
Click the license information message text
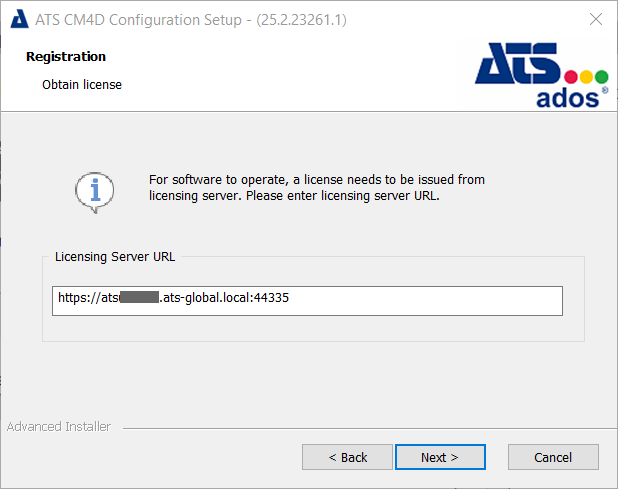click(315, 188)
